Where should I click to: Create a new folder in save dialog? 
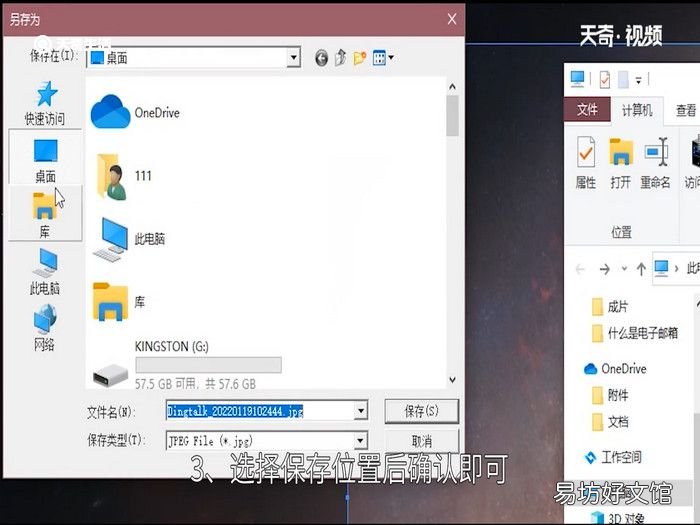click(x=360, y=58)
